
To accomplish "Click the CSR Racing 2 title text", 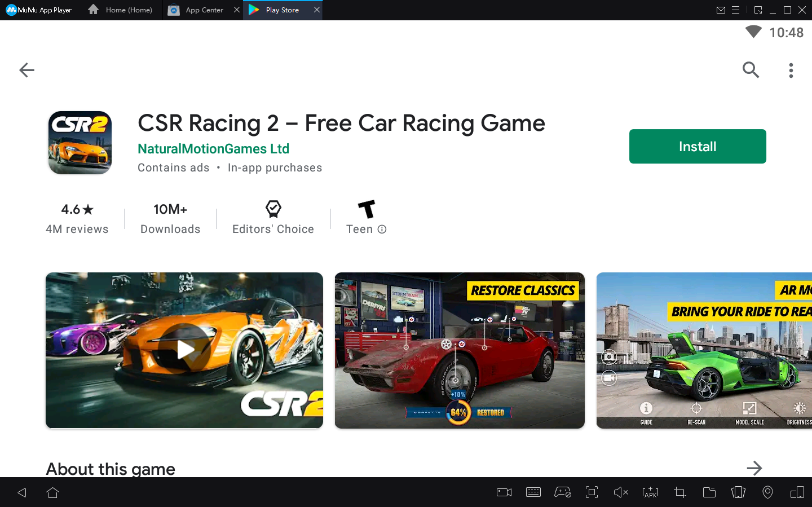I will pyautogui.click(x=341, y=123).
